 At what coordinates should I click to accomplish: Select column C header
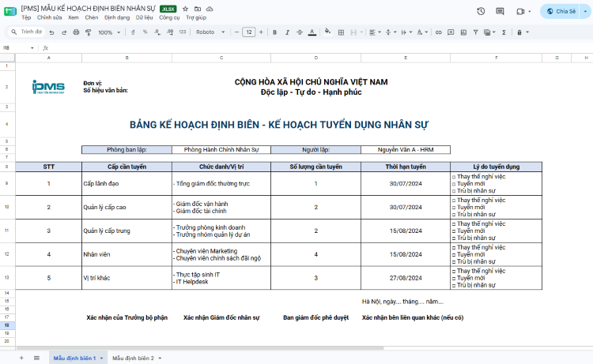pyautogui.click(x=221, y=58)
